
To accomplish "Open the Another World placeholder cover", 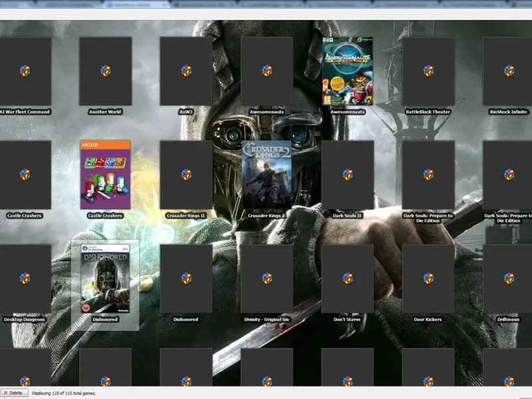I will (x=106, y=71).
